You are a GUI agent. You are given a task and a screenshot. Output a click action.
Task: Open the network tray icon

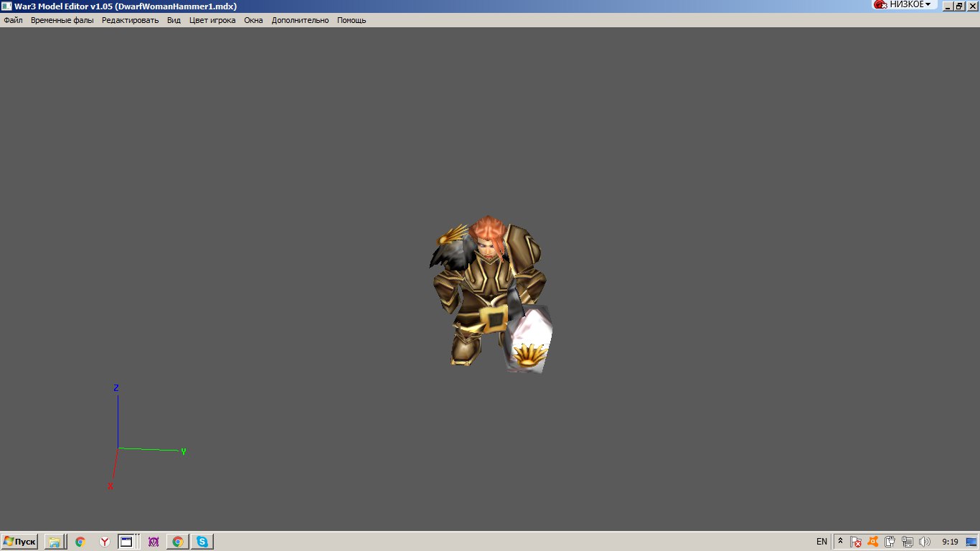point(908,542)
